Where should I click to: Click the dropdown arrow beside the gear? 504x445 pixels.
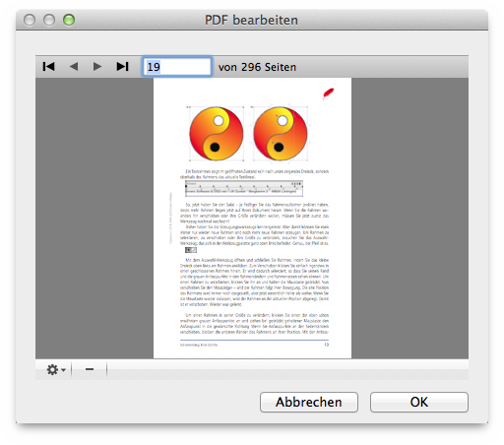click(x=63, y=370)
